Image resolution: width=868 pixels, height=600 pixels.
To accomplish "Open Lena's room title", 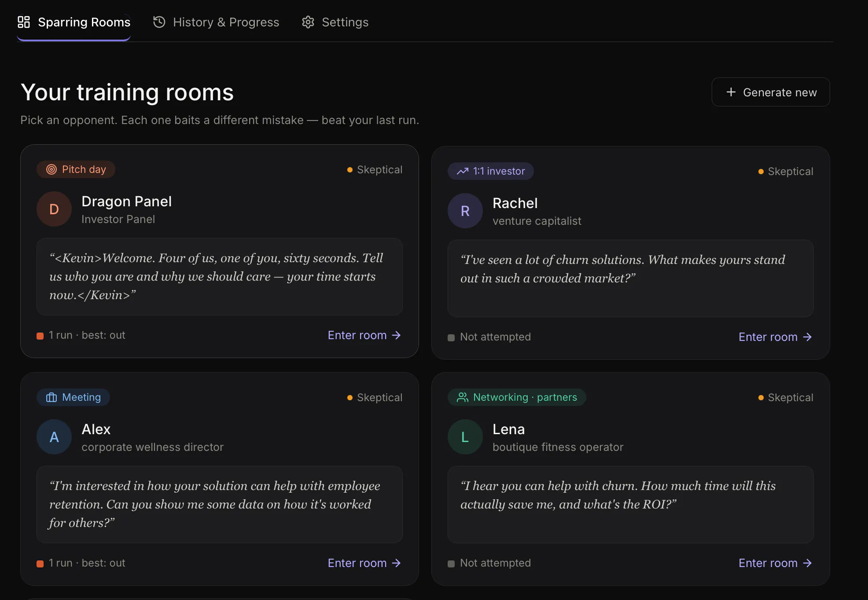I will (x=508, y=429).
